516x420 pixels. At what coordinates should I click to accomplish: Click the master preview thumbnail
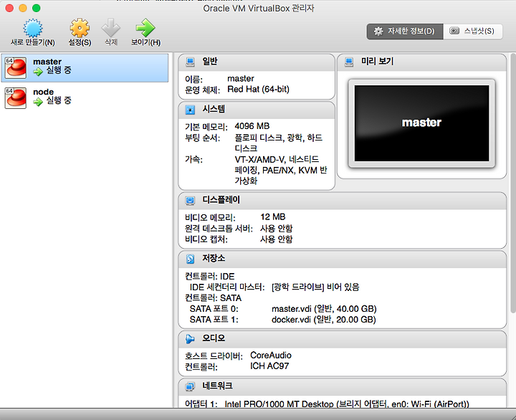pos(421,123)
